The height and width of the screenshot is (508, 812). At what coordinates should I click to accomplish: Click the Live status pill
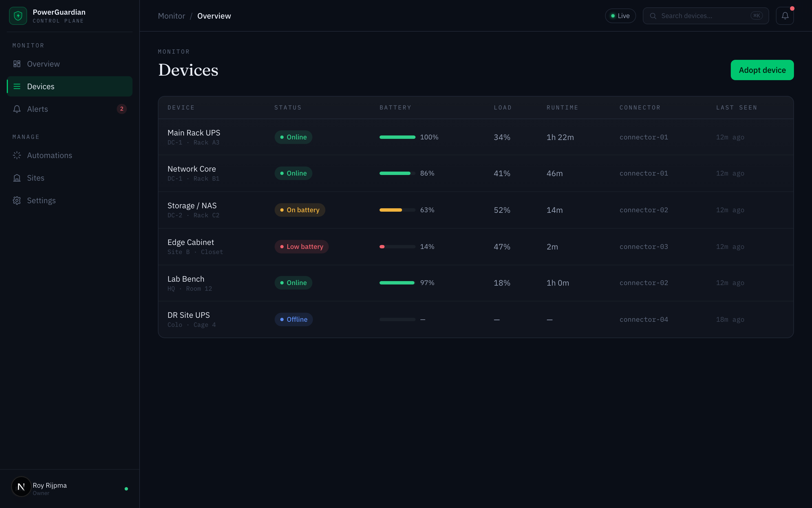point(620,16)
